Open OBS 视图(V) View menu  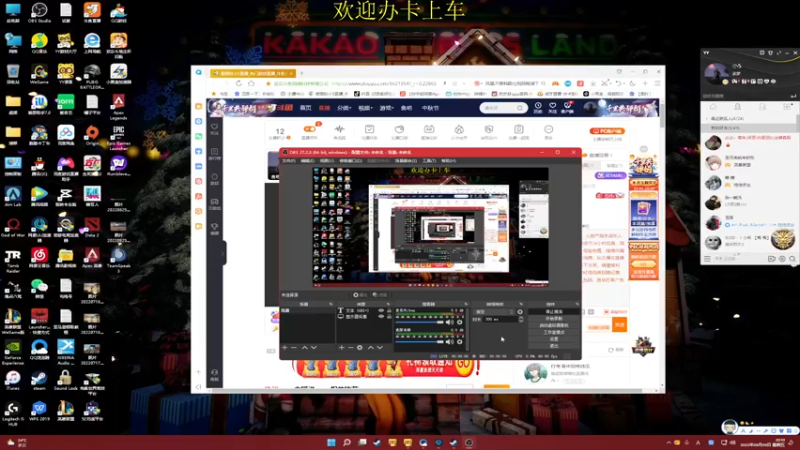(327, 161)
